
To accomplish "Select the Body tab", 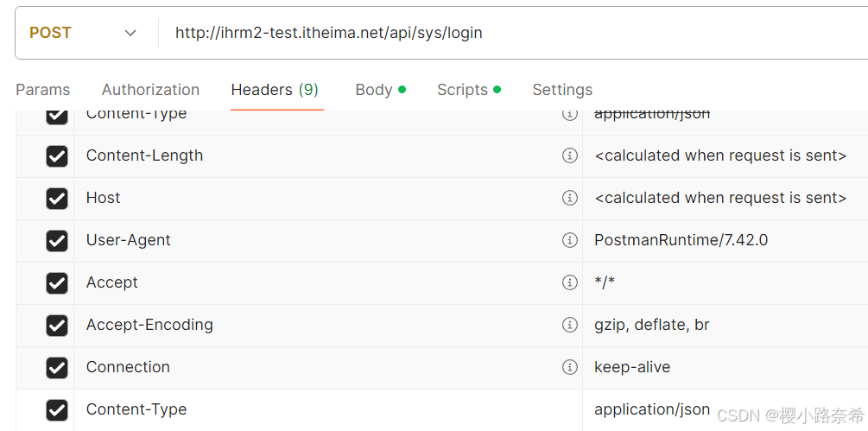I will [374, 90].
